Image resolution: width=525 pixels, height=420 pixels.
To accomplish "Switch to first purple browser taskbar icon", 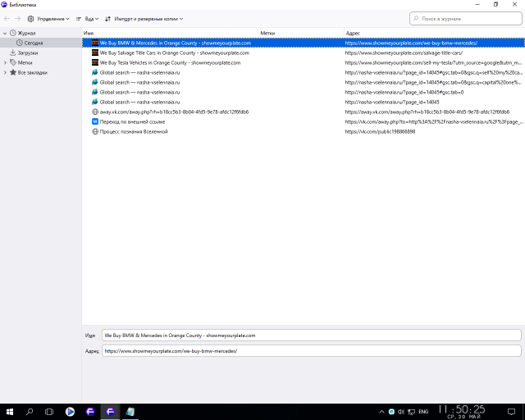I will point(90,412).
